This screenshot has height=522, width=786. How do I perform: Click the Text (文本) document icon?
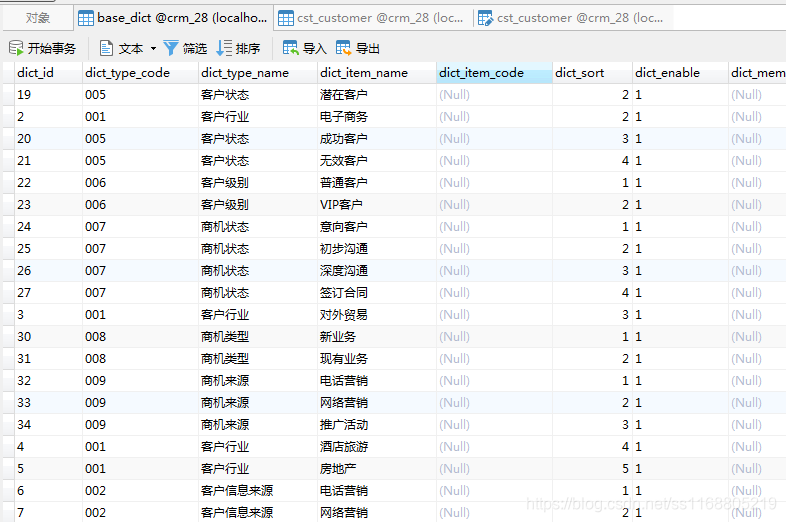(106, 48)
